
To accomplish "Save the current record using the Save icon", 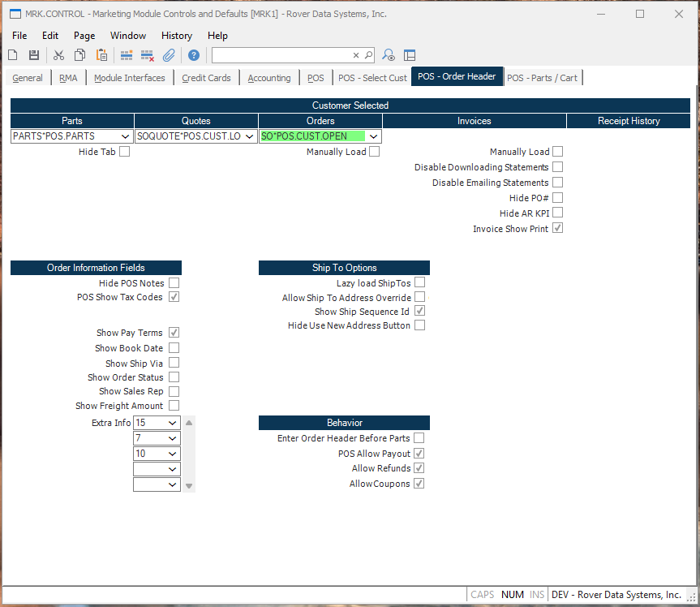I will (32, 54).
